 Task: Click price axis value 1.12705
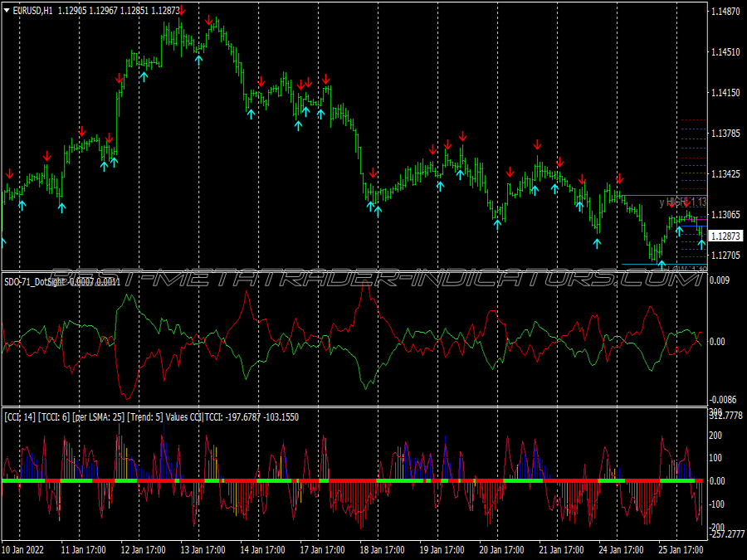pos(725,256)
